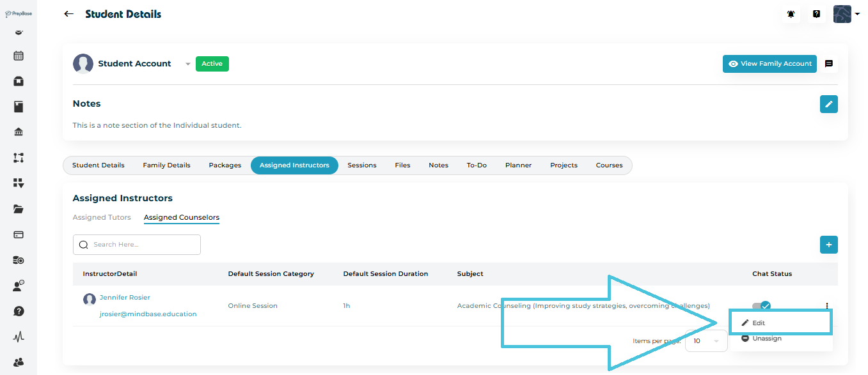
Task: Toggle chat status for Jennifer Rosier
Action: click(761, 306)
